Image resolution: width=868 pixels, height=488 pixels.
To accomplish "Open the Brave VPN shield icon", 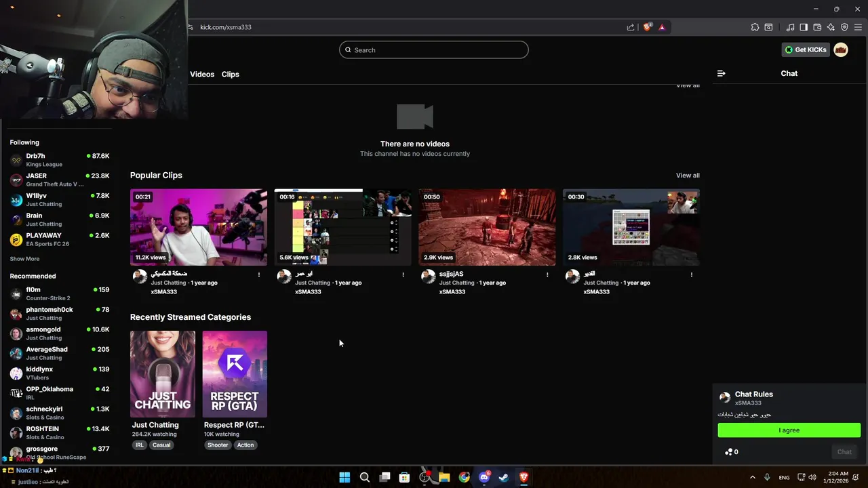I will [844, 27].
